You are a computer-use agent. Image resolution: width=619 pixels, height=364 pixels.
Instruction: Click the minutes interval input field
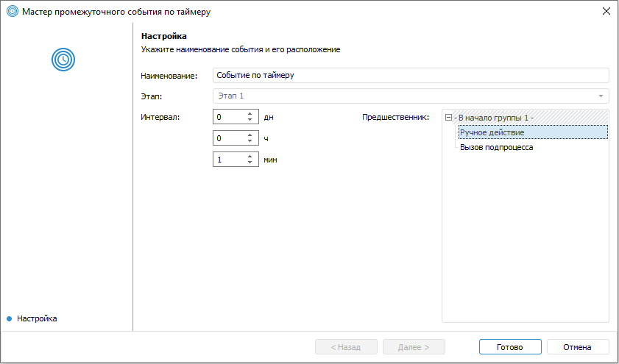point(228,159)
